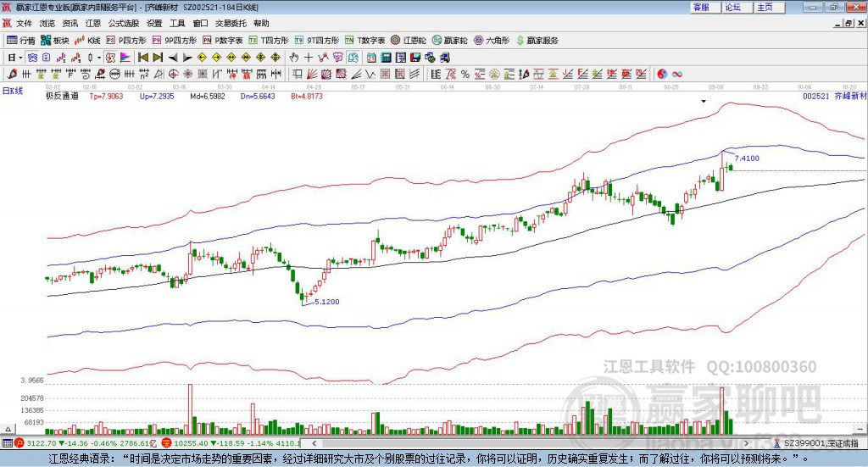Open the T四方形 tool
This screenshot has height=467, width=868.
tap(269, 41)
